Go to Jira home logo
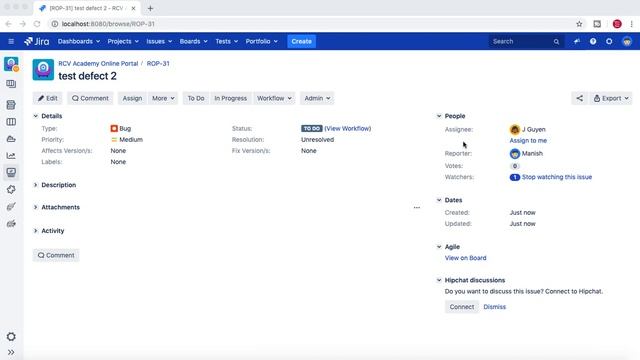 click(x=37, y=41)
